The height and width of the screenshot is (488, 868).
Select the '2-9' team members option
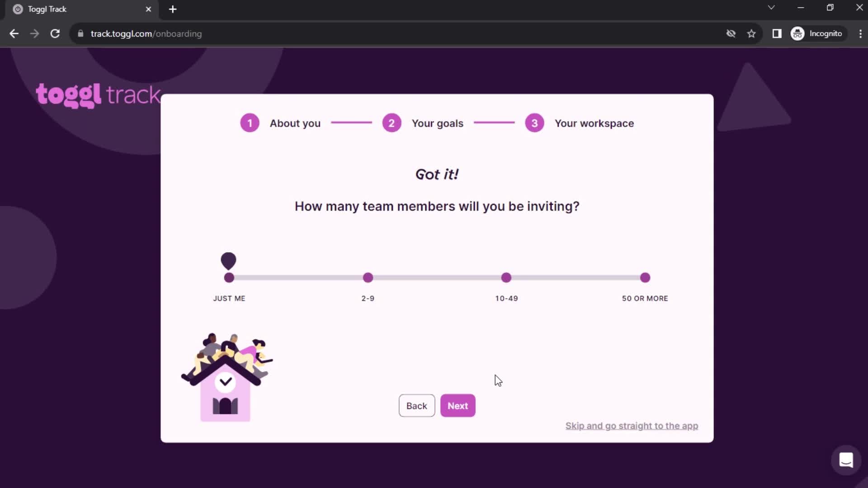pos(368,277)
